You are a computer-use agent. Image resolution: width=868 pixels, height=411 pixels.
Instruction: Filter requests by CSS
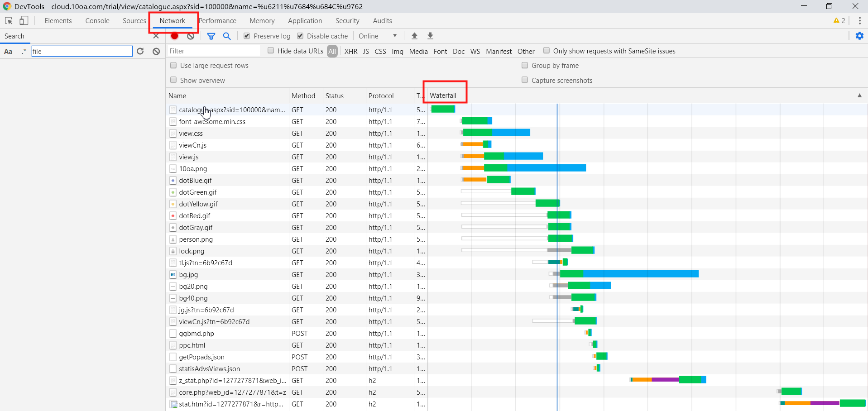[380, 52]
